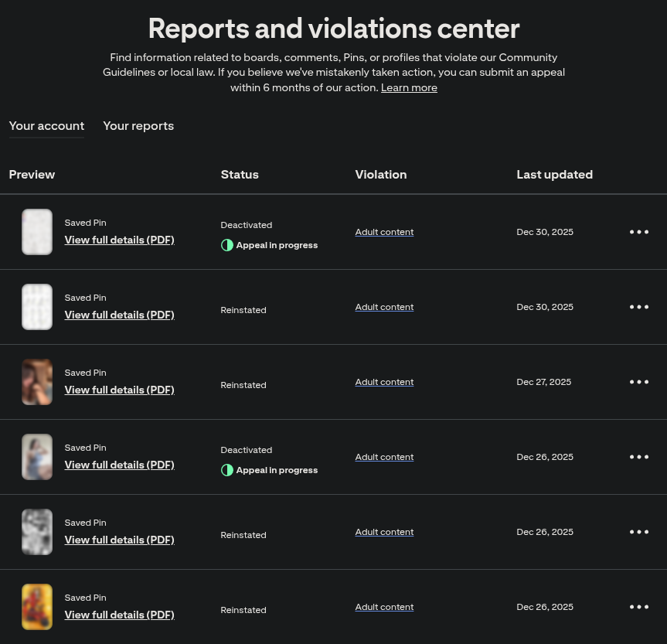Screen dimensions: 667x644
Task: Click Reports and violations center heading
Action: pyautogui.click(x=334, y=29)
